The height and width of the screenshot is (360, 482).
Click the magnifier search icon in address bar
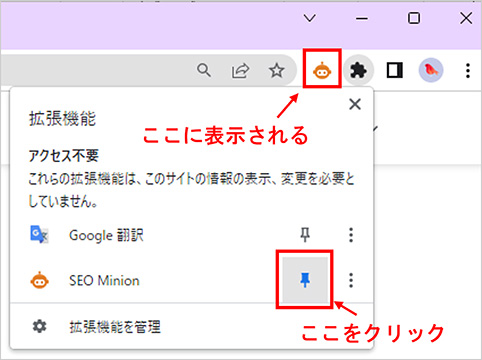point(204,70)
